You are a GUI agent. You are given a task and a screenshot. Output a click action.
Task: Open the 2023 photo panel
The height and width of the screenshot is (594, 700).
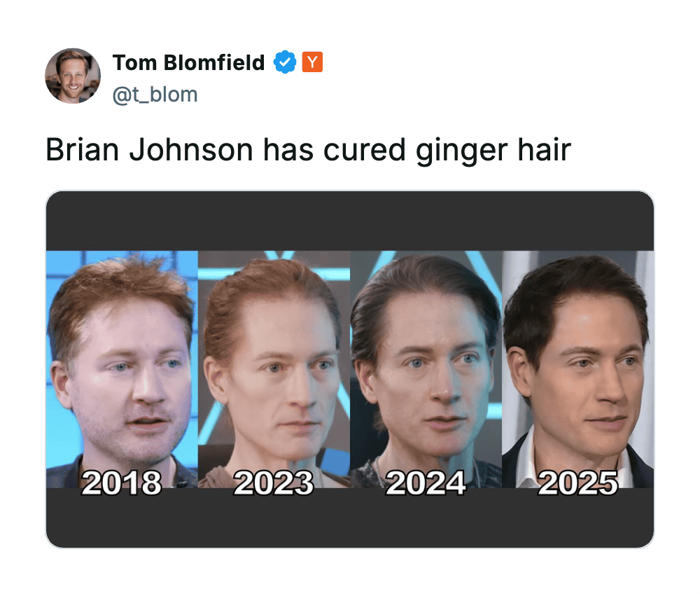point(274,369)
